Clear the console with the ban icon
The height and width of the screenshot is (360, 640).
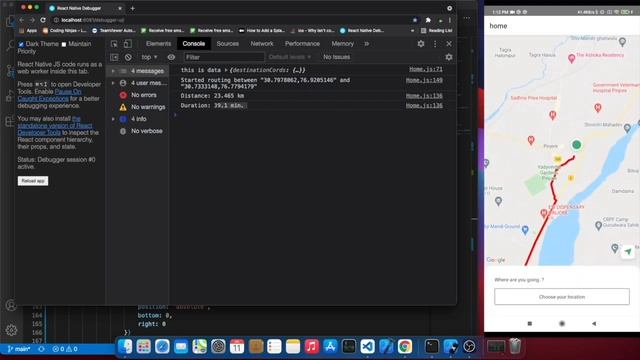(x=128, y=57)
